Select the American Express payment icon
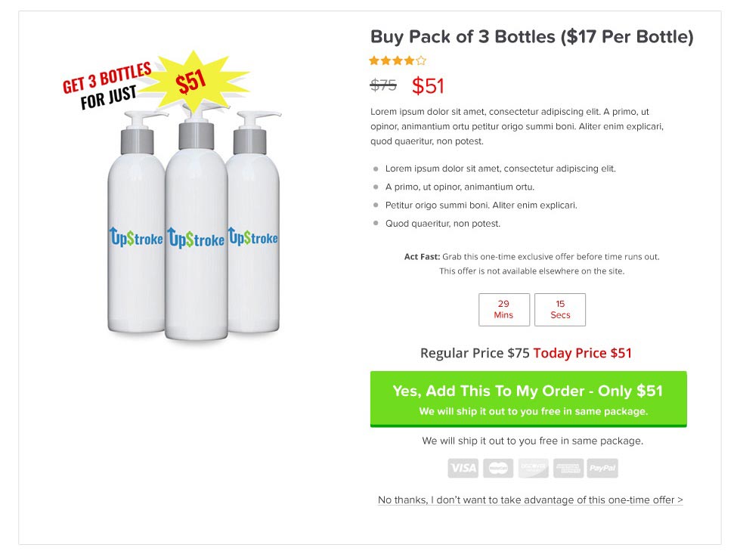 point(568,469)
